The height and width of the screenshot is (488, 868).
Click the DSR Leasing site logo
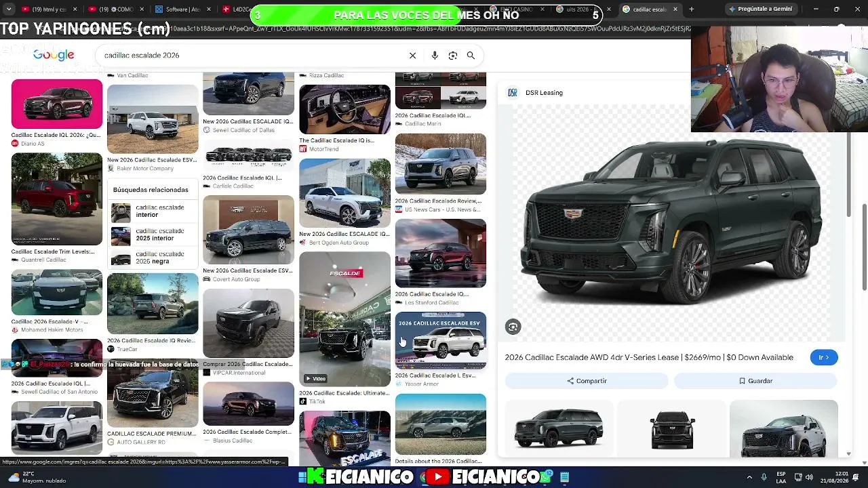click(513, 93)
